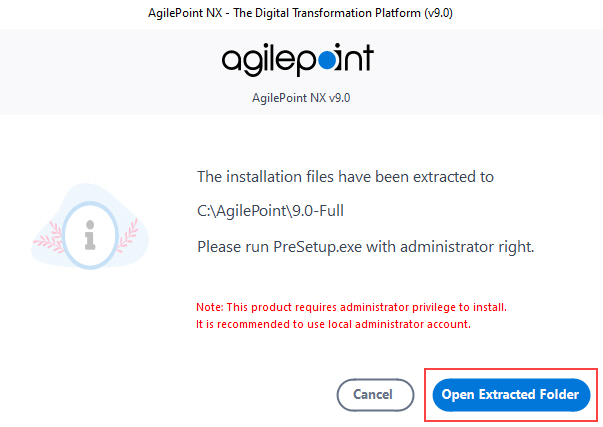Click the phrase administrator right
The image size is (603, 427).
click(x=467, y=247)
